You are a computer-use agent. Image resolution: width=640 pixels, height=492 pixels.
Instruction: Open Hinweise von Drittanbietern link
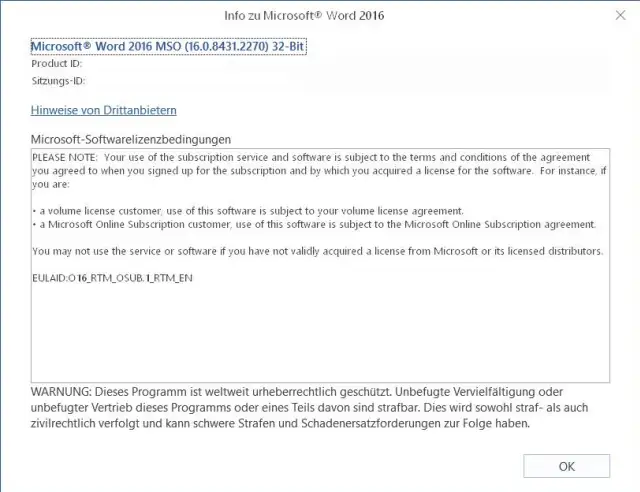[x=104, y=110]
